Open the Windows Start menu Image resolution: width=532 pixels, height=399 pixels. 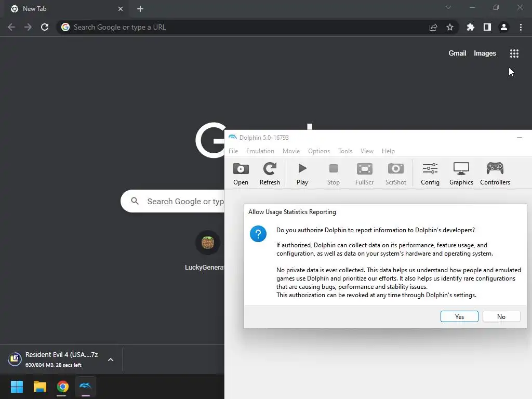pyautogui.click(x=17, y=387)
